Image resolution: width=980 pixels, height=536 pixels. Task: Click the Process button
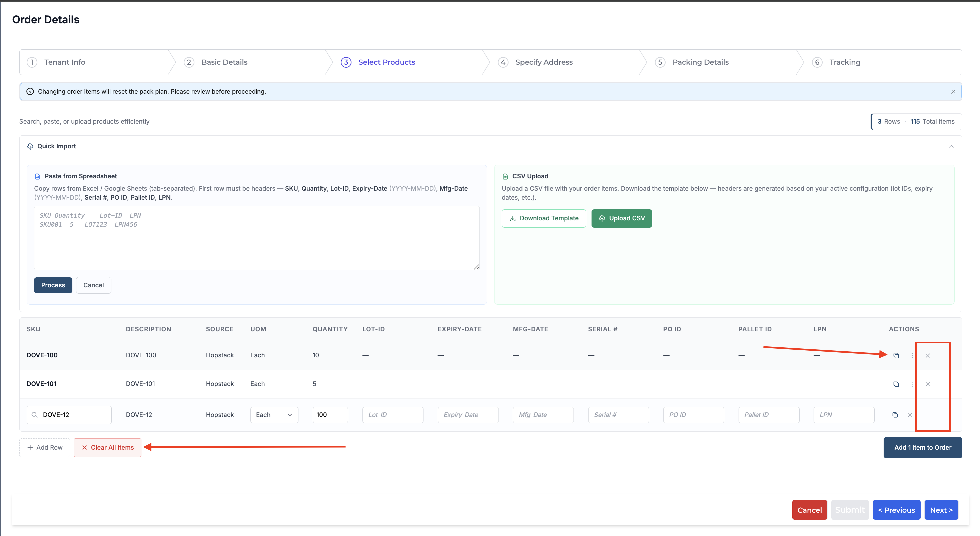(x=53, y=285)
